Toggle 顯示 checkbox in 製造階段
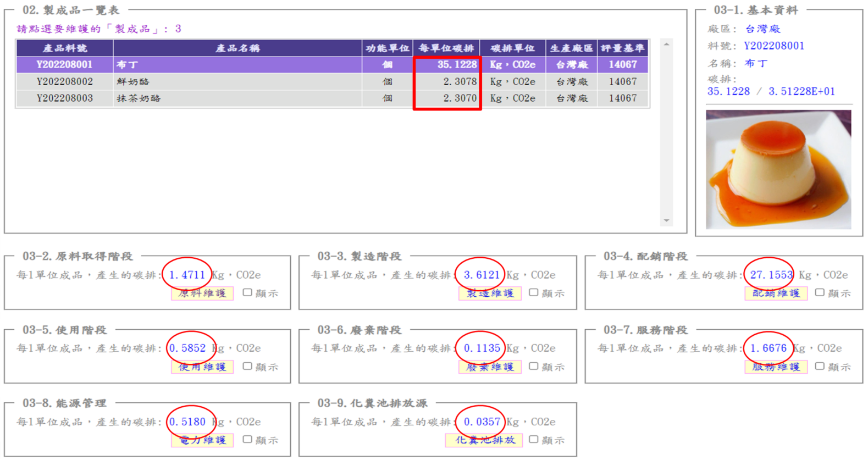 pyautogui.click(x=533, y=292)
